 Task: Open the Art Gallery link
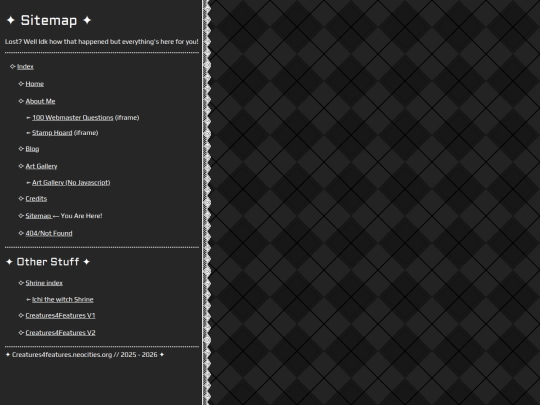(x=41, y=166)
